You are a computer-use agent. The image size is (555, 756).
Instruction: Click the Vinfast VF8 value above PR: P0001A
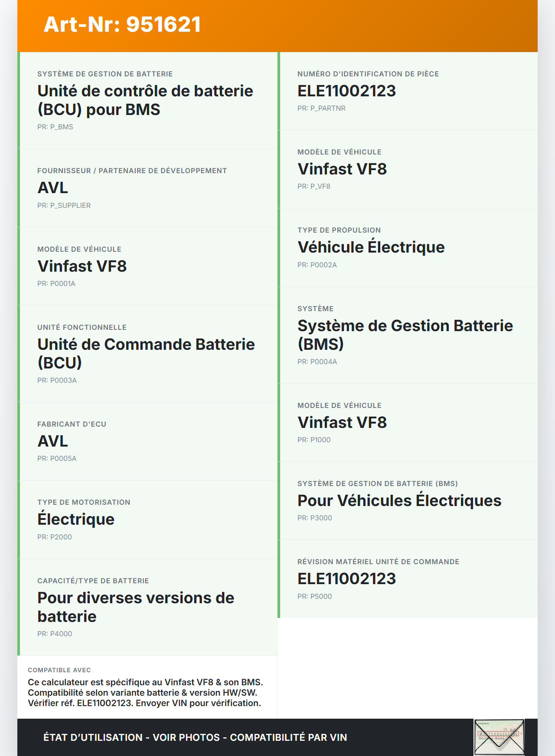pos(82,266)
